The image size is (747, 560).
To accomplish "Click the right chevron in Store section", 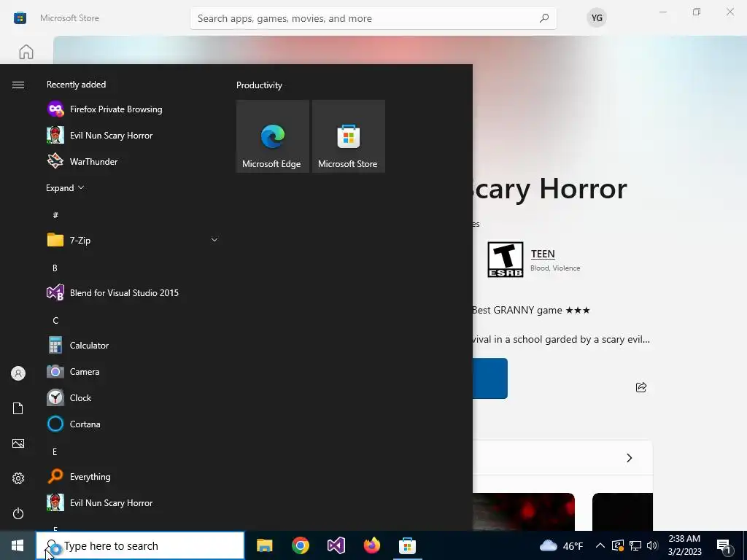I will point(630,458).
